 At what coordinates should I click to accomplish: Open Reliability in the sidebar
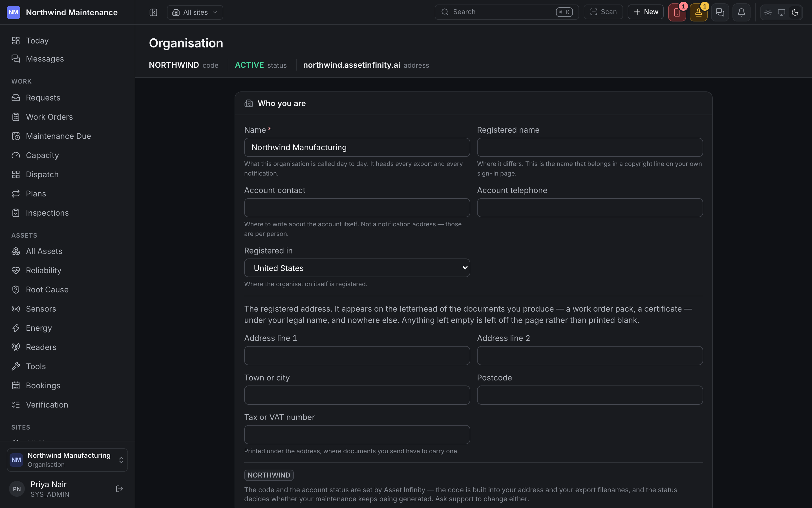pyautogui.click(x=67, y=270)
